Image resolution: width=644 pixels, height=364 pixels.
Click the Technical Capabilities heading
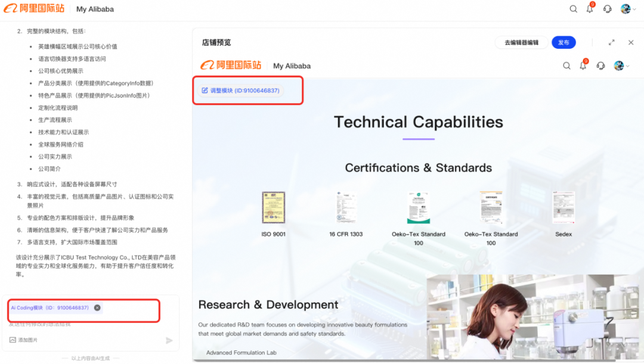[419, 122]
